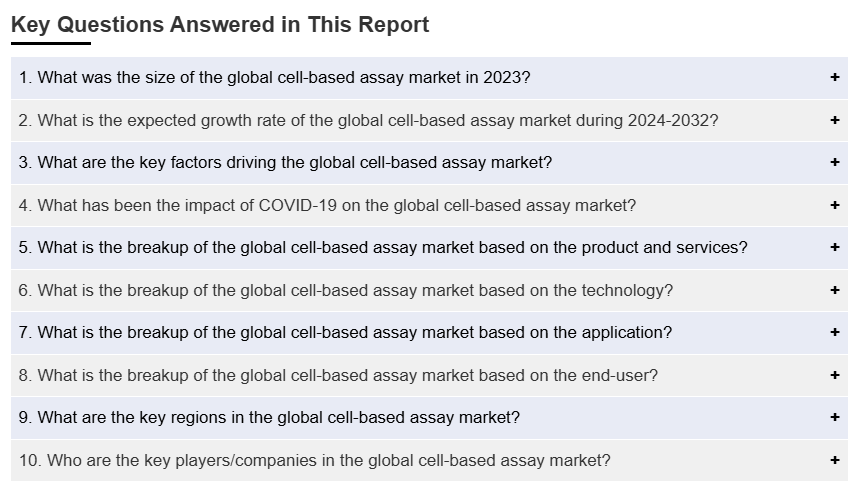Click plus icon beside key regions question
857x492 pixels.
click(835, 417)
